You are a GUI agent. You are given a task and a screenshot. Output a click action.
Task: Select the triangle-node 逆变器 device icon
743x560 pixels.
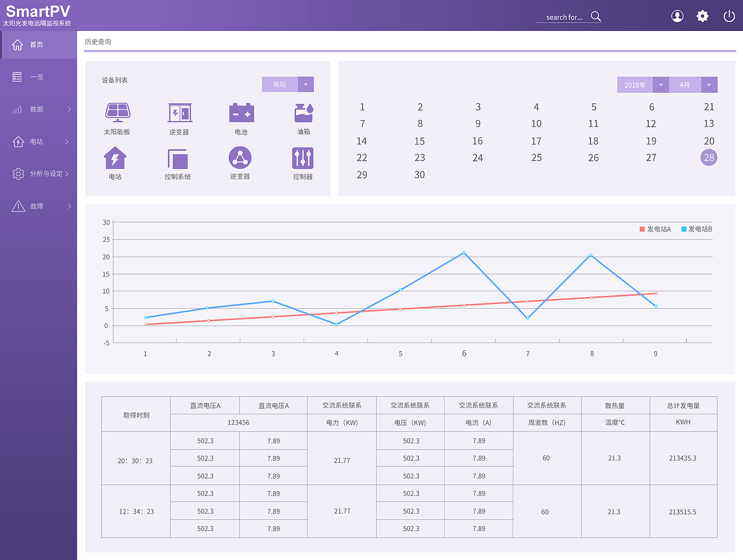(240, 157)
